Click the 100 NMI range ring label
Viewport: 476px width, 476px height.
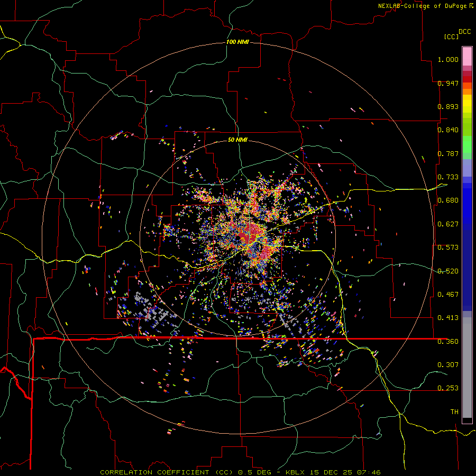pos(237,42)
